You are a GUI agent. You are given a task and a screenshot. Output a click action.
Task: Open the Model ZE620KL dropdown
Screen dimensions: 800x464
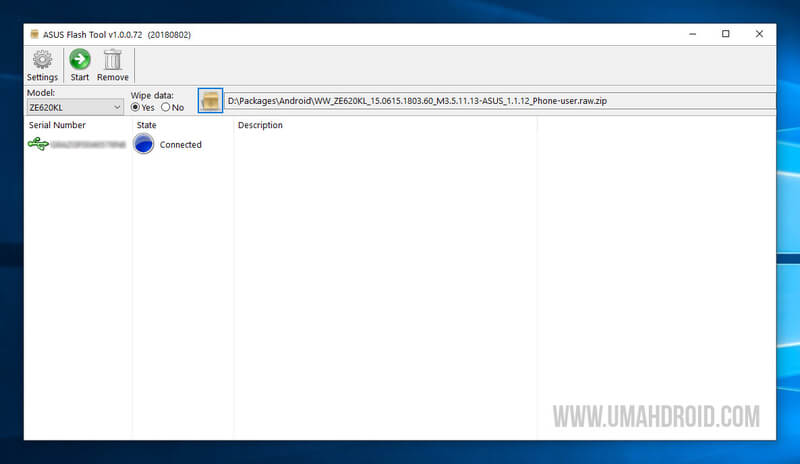coord(75,107)
